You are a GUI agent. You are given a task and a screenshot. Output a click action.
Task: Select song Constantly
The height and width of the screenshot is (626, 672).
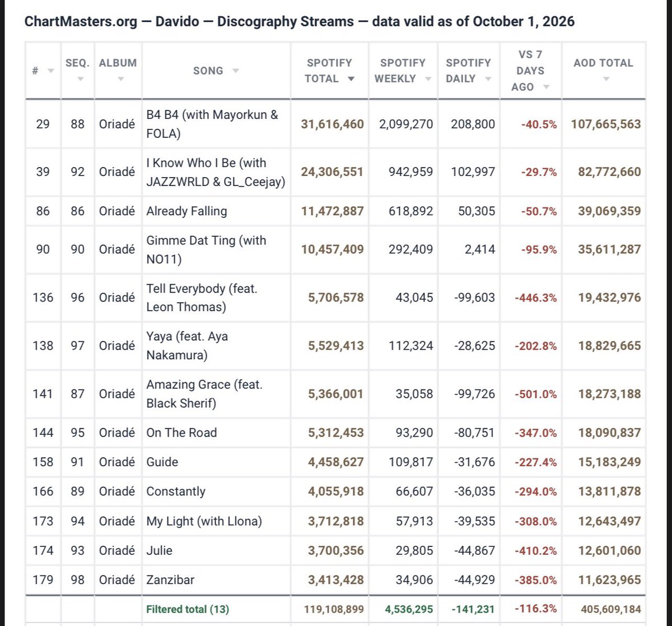[176, 491]
